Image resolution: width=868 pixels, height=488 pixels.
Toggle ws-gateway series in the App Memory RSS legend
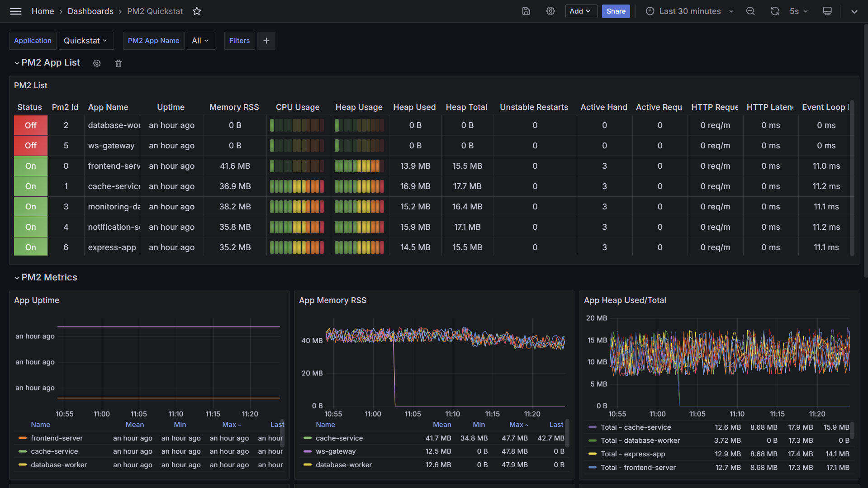pos(336,451)
